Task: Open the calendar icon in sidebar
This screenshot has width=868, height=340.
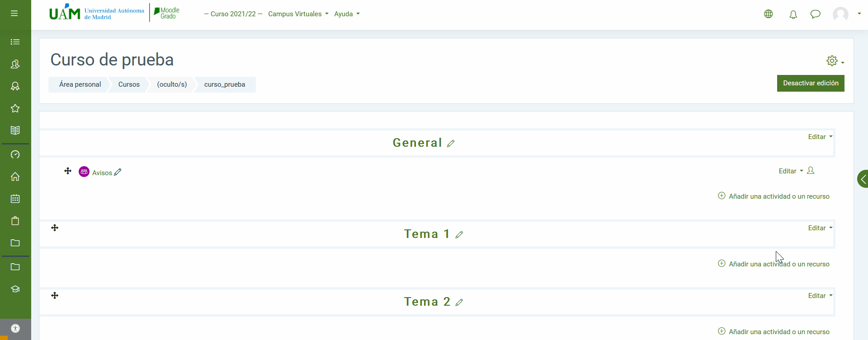Action: coord(15,199)
